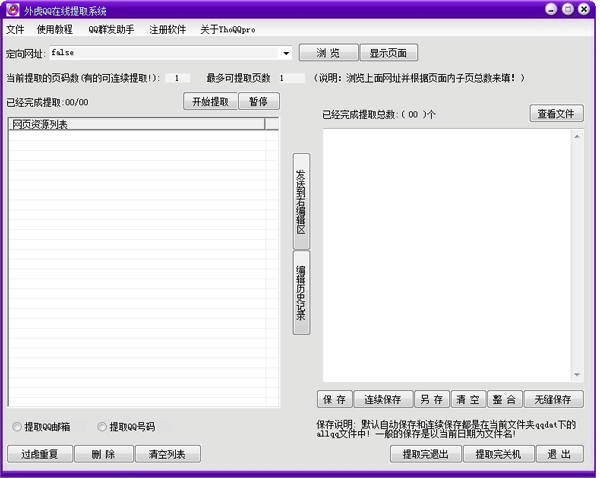
Task: Open the 文件 menu
Action: (15, 29)
